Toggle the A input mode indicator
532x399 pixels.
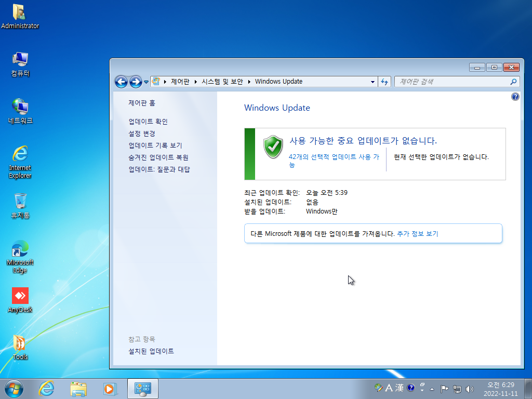click(389, 388)
